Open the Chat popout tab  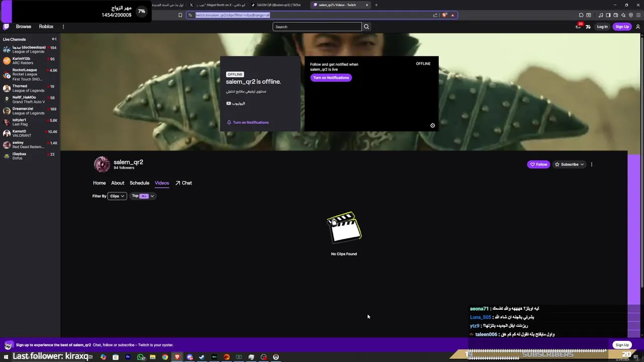[184, 183]
